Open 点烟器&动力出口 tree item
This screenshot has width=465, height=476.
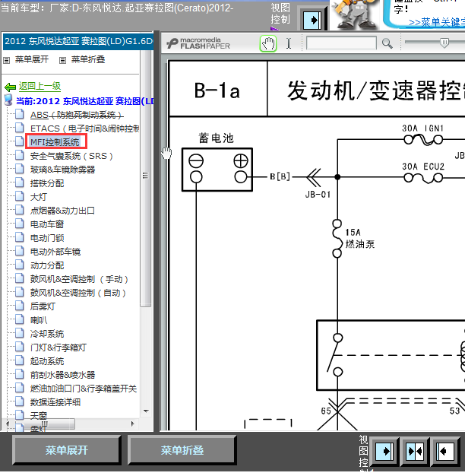pos(62,211)
